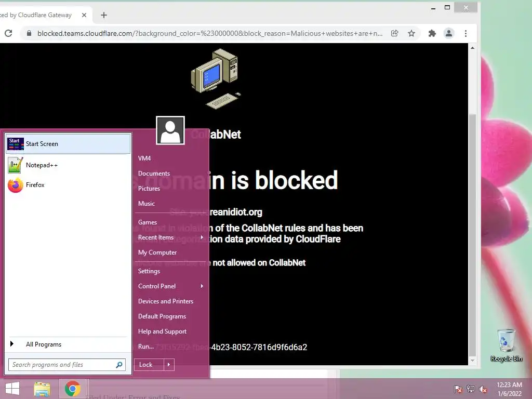The height and width of the screenshot is (399, 532).
Task: Click the Search programs and files box
Action: click(67, 365)
